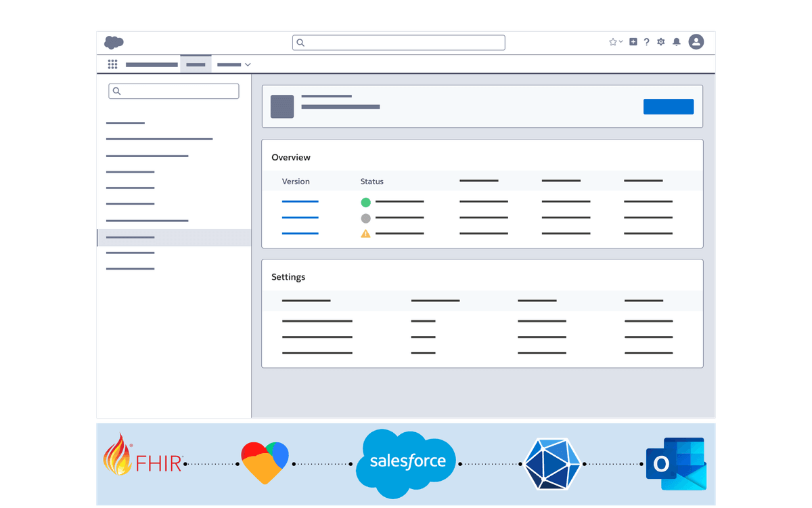The height and width of the screenshot is (508, 812).
Task: Open the user profile avatar
Action: 696,42
